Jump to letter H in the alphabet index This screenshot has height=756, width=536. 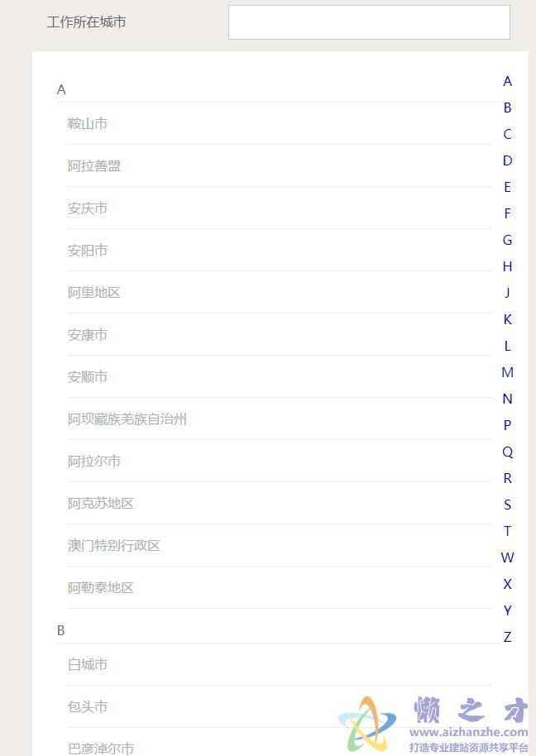(507, 266)
